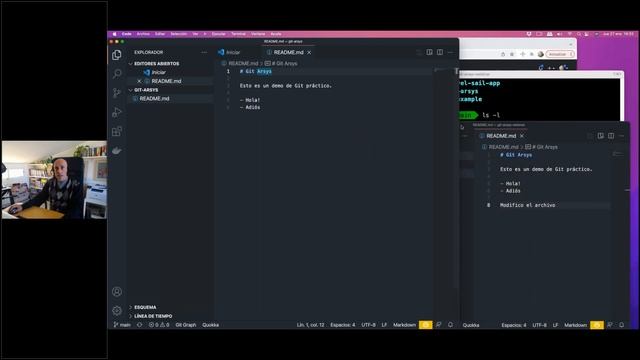This screenshot has width=640, height=360.
Task: Click the yellow status item in second window
Action: click(x=597, y=325)
